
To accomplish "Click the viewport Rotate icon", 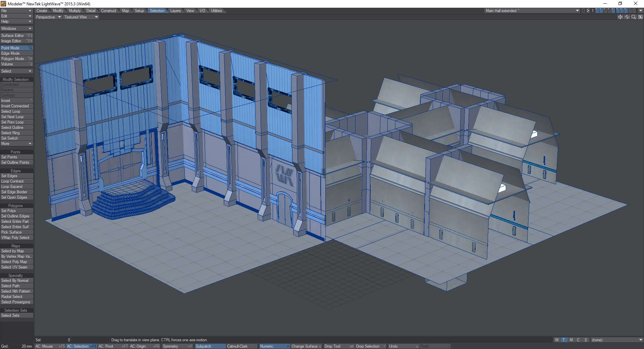I will coord(627,17).
